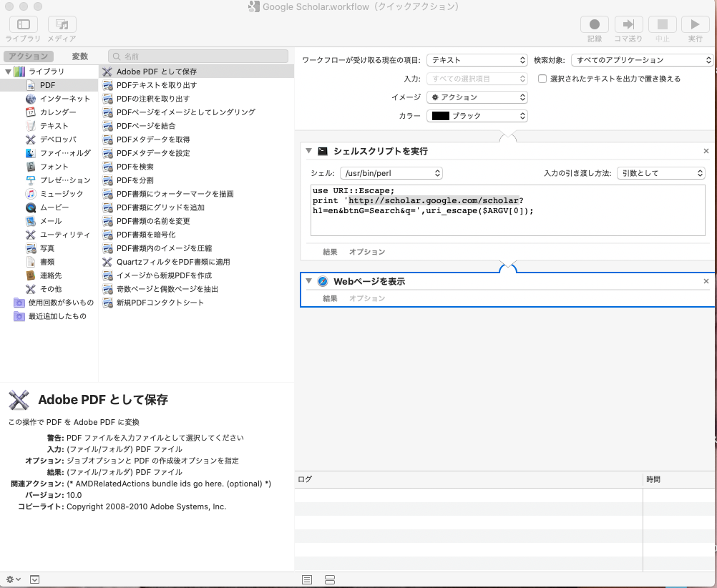Select the メール category icon
The height and width of the screenshot is (588, 717).
coord(31,221)
